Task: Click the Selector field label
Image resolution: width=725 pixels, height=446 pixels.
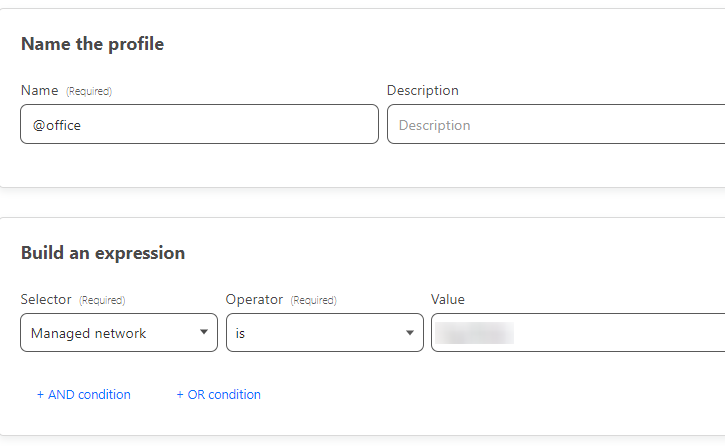Action: (46, 300)
